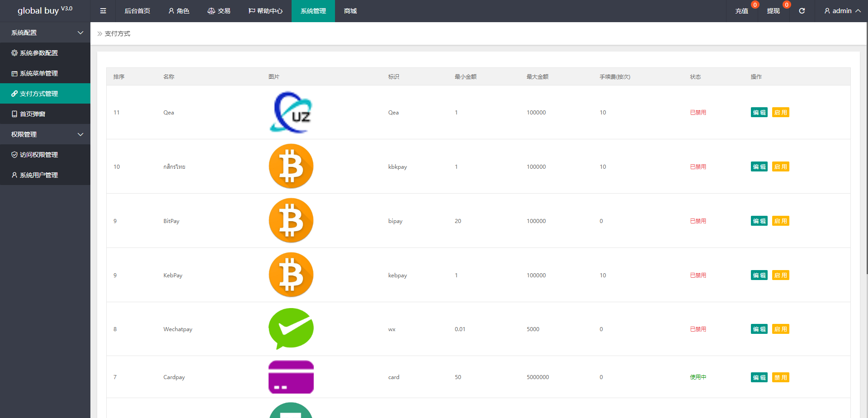Viewport: 868px width, 418px height.
Task: Open 首页弹窗 in sidebar
Action: (x=45, y=114)
